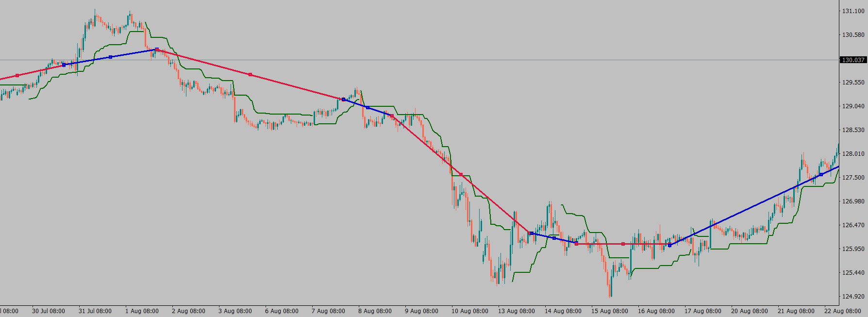This screenshot has height=317, width=868.
Task: Click the 3 Aug 08:00 time label
Action: tap(235, 311)
